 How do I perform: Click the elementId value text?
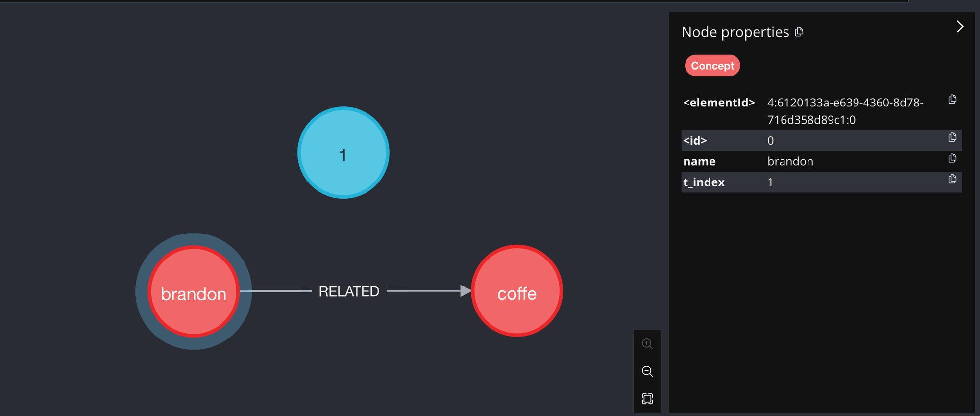(845, 111)
